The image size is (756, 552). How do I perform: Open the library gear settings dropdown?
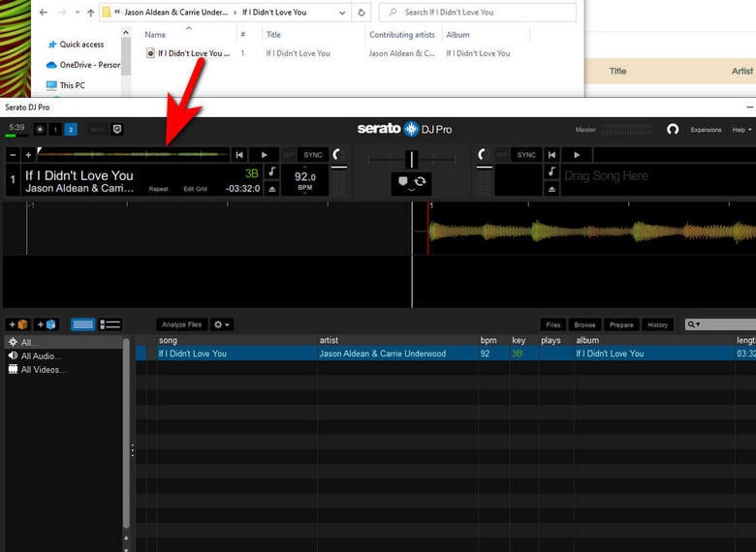pyautogui.click(x=222, y=324)
